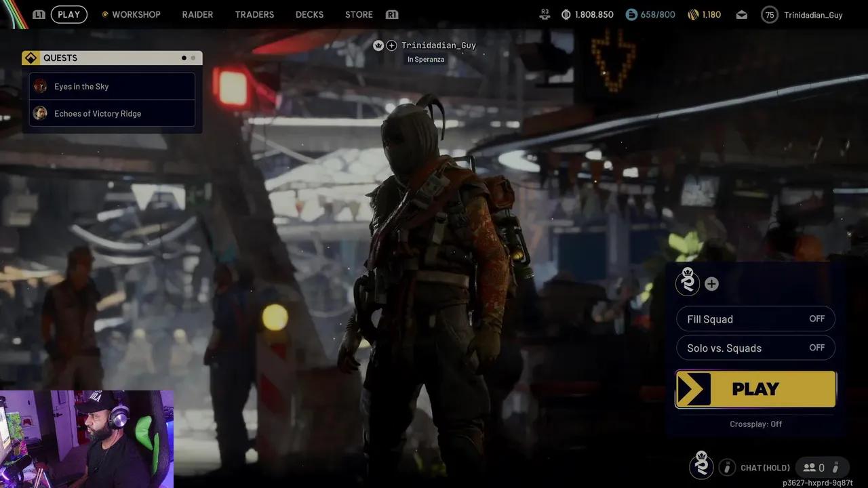
Task: Click the Trinidadian_Guy name above the raider
Action: point(439,45)
